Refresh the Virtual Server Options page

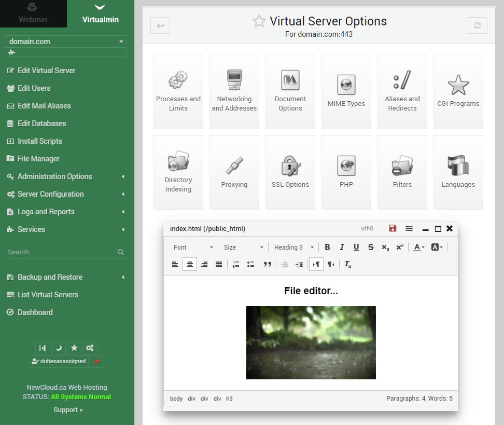point(478,25)
